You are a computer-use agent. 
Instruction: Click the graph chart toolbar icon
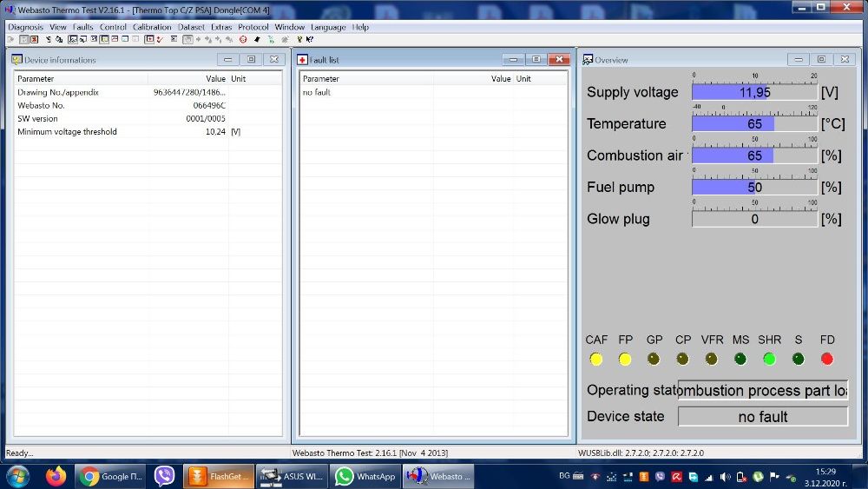click(115, 39)
